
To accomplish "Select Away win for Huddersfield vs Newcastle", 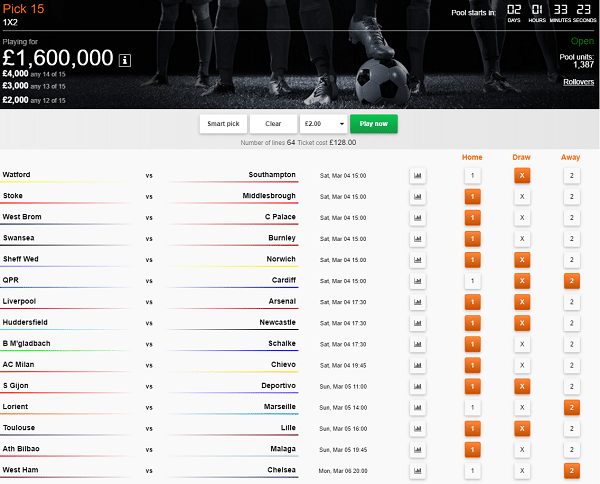I will pos(571,323).
